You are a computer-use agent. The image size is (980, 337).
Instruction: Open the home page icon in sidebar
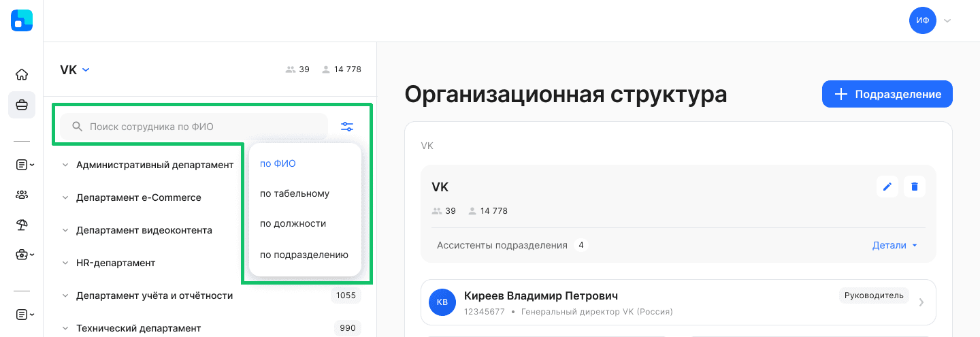[22, 74]
